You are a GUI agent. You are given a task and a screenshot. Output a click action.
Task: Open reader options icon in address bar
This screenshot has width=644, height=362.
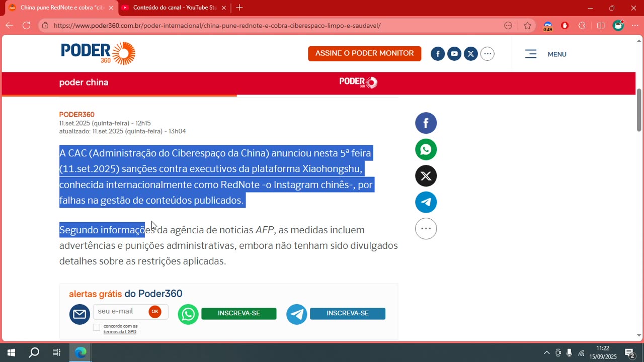508,26
